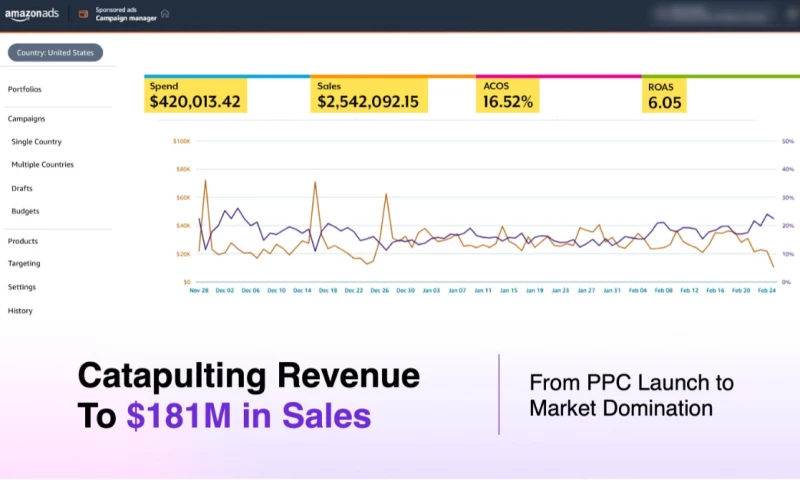Select Campaigns in the left navigation

pos(26,118)
